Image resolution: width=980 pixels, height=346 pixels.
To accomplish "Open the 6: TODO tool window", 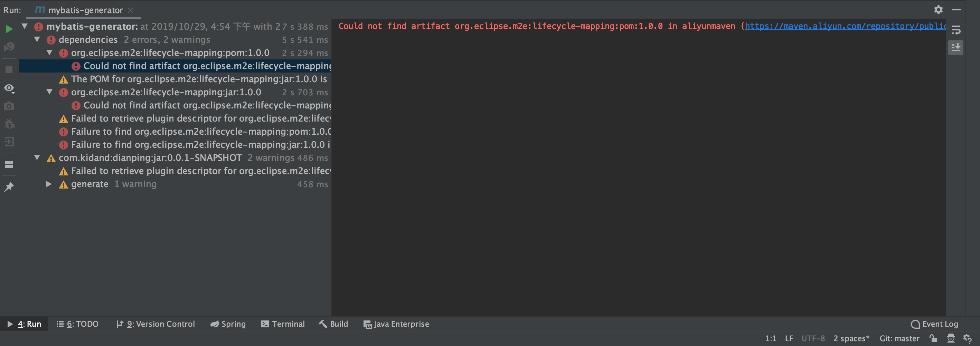I will 77,324.
